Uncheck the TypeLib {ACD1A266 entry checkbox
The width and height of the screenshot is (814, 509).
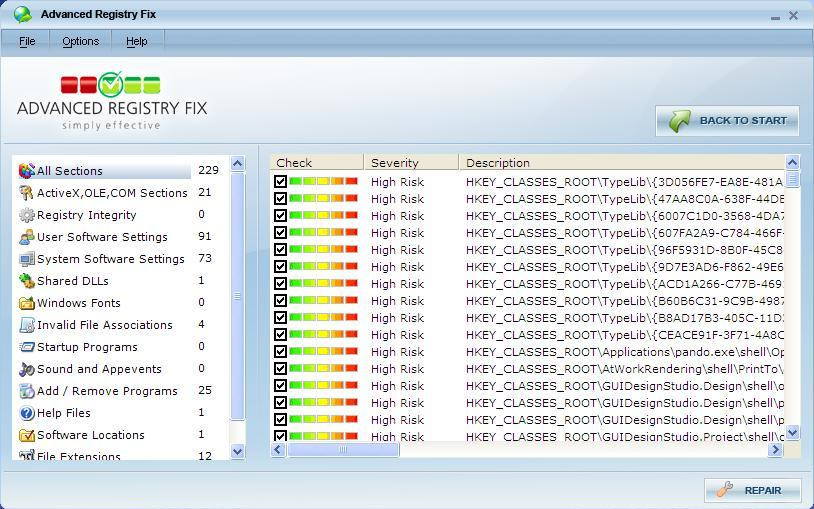coord(280,284)
